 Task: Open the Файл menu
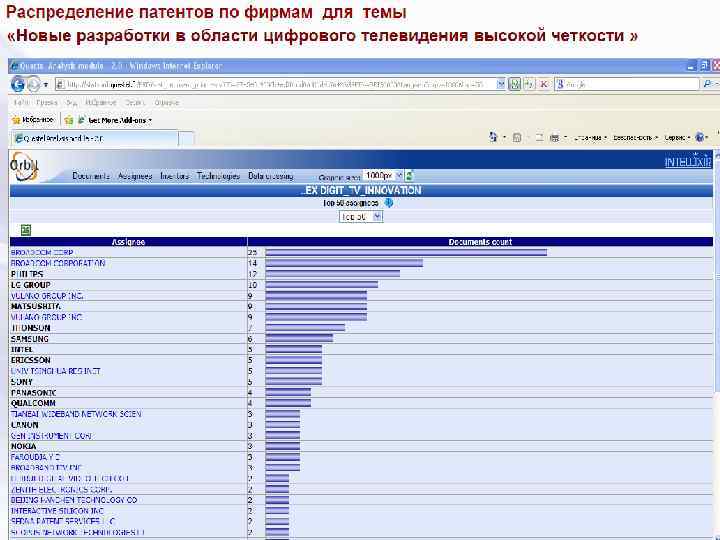click(x=22, y=103)
